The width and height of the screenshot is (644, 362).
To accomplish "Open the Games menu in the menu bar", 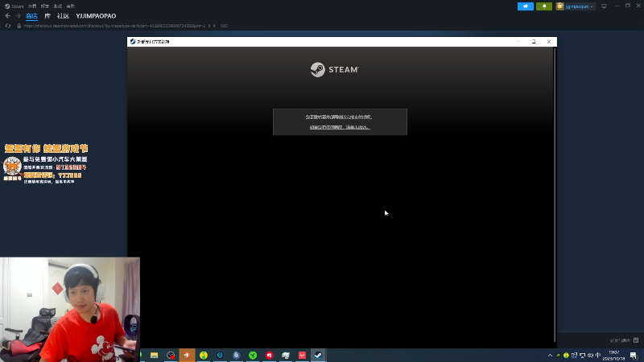I will point(57,6).
